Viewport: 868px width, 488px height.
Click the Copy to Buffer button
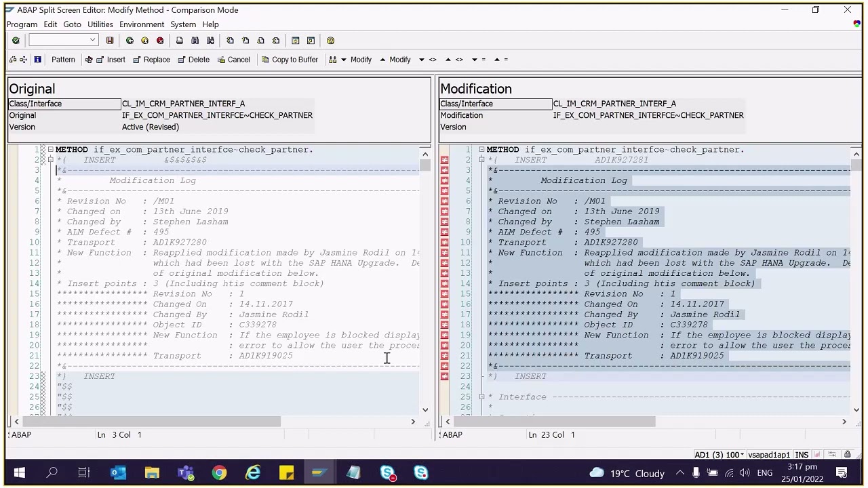coord(290,60)
